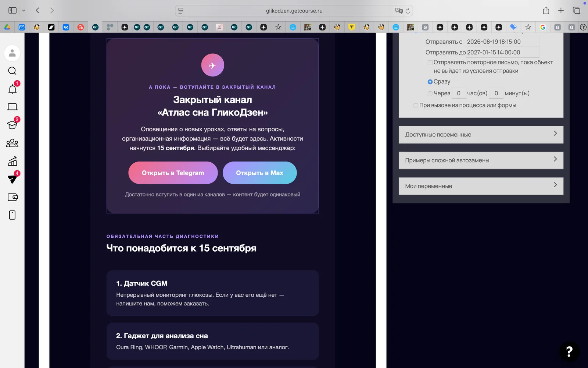Open the mobile phone icon in sidebar
This screenshot has height=368, width=588.
(x=12, y=215)
